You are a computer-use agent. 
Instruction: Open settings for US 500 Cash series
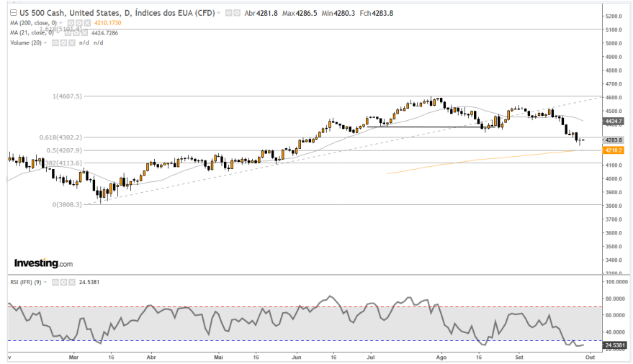point(237,13)
